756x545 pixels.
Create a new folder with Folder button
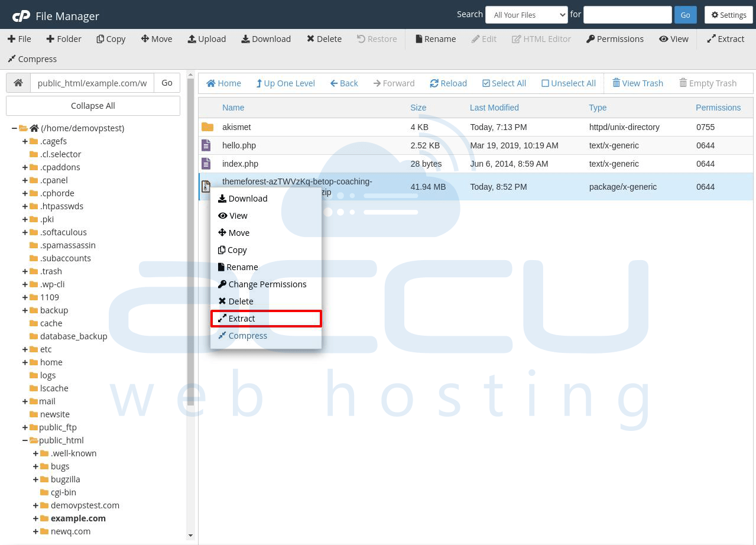pos(63,39)
